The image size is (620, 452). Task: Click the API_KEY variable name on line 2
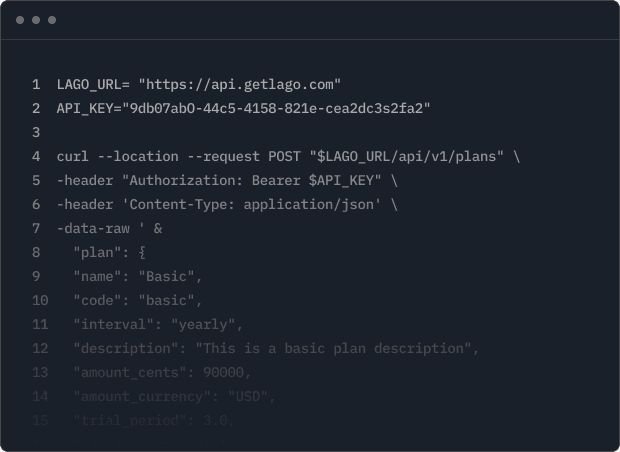[x=85, y=108]
